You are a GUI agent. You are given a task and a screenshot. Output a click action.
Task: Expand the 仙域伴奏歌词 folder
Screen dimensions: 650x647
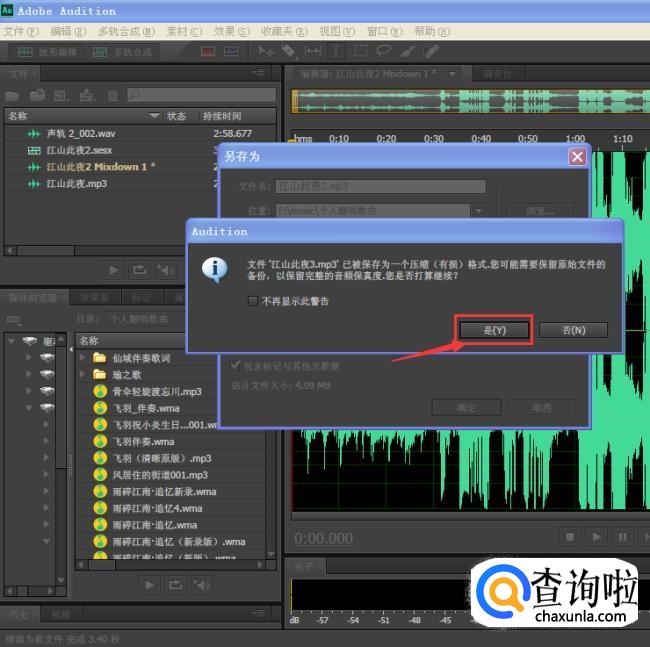(x=83, y=357)
